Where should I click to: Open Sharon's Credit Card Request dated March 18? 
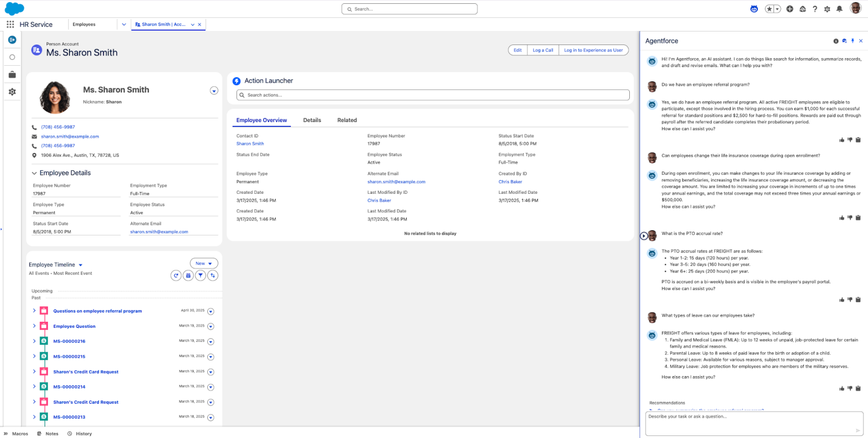pyautogui.click(x=86, y=402)
